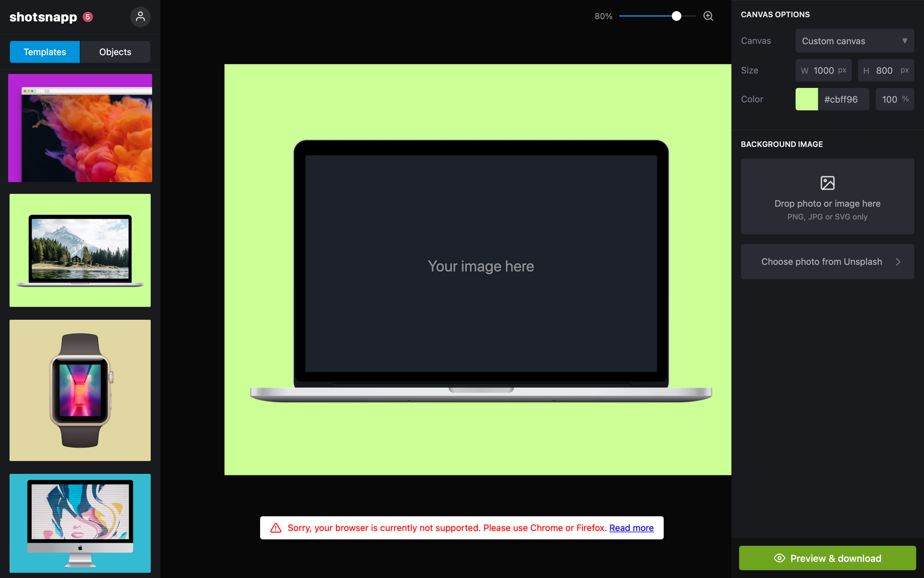Click the canvas width input field
The width and height of the screenshot is (924, 578).
[823, 70]
